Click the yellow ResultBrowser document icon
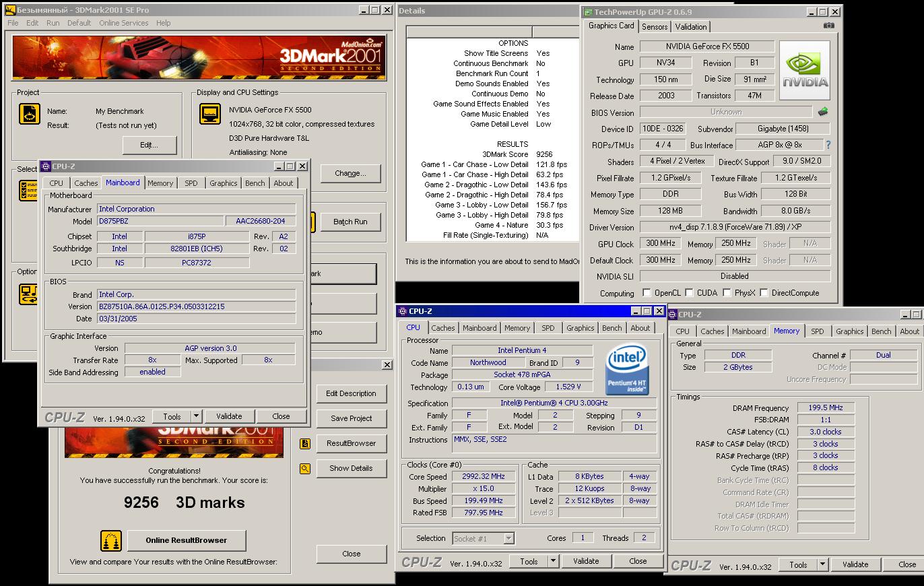The width and height of the screenshot is (924, 586). pyautogui.click(x=305, y=443)
